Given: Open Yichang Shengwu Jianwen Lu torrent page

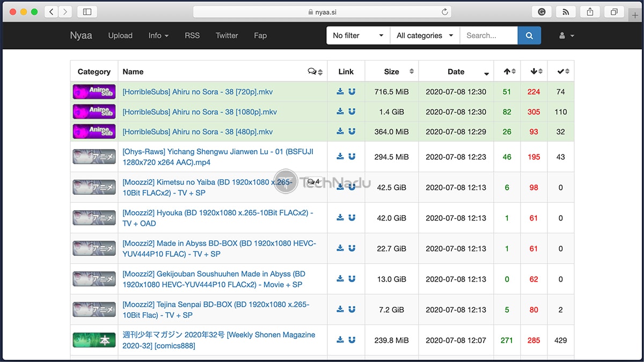Looking at the screenshot, I should (218, 157).
